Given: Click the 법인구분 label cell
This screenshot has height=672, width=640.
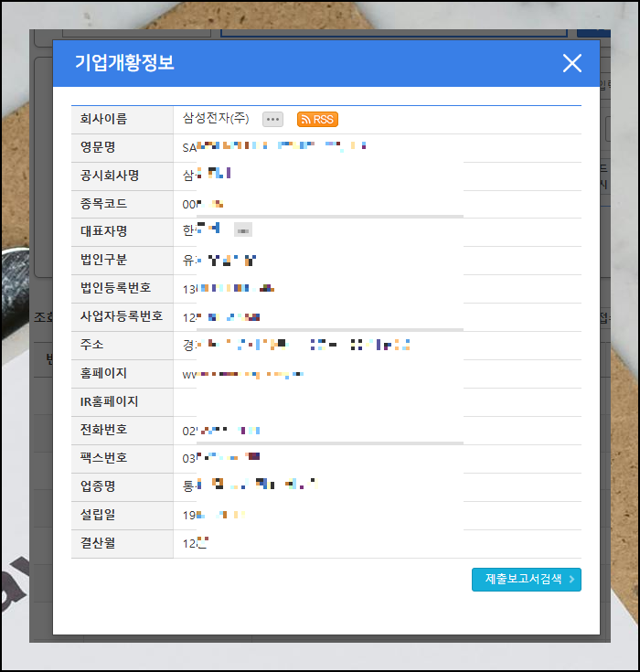Looking at the screenshot, I should pyautogui.click(x=123, y=261).
